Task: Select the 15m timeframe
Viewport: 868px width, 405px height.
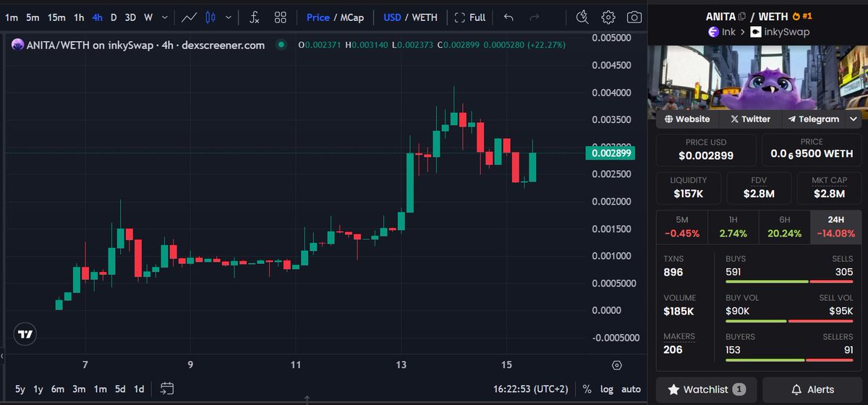Action: [x=56, y=17]
